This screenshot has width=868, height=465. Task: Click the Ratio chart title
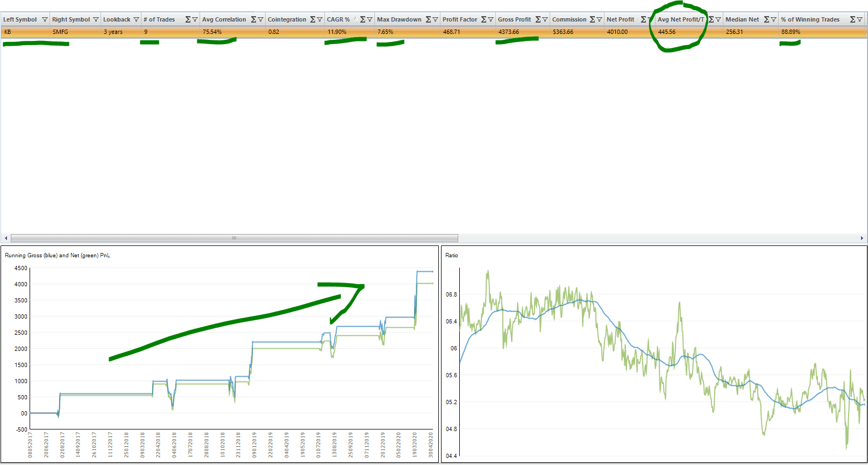point(452,255)
